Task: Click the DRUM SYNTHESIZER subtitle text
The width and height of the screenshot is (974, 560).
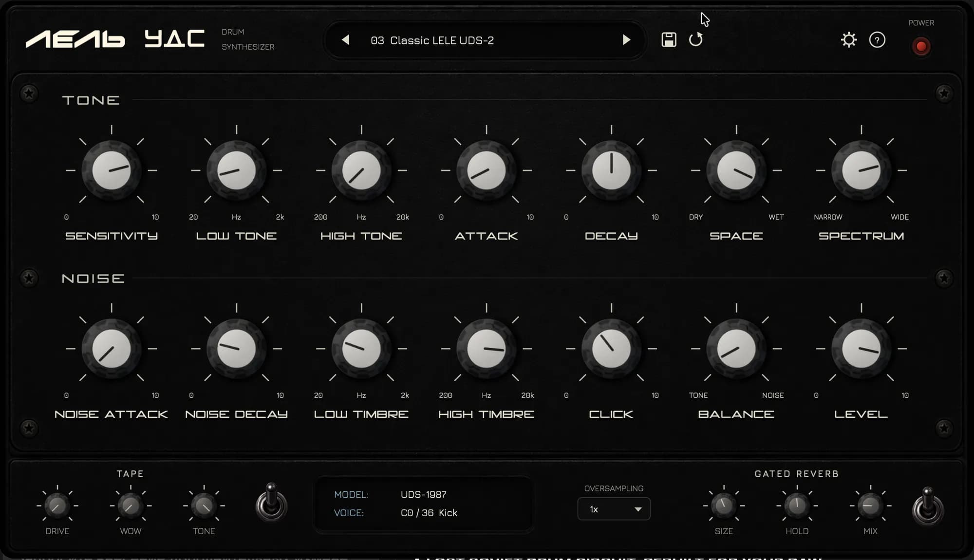Action: (x=248, y=39)
